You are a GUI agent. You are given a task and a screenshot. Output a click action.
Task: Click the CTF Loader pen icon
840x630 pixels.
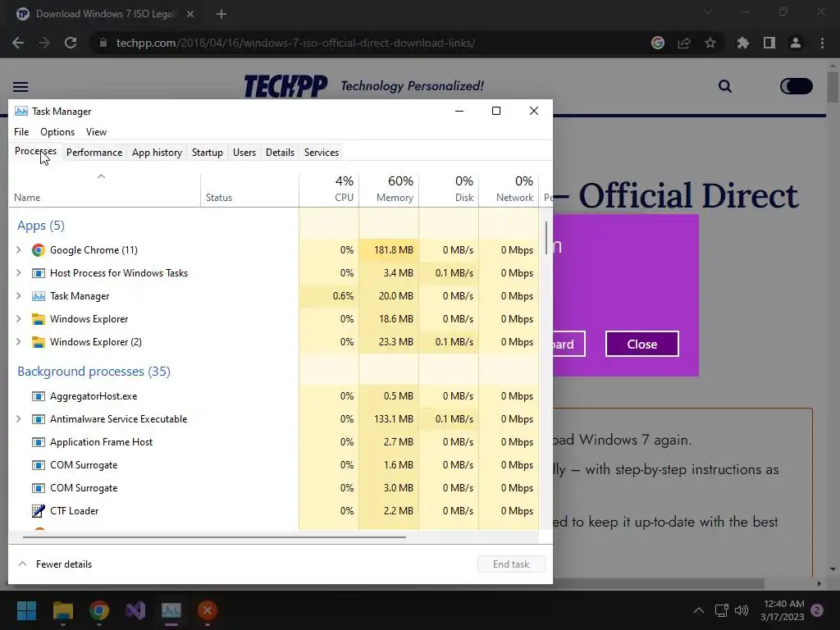coord(38,511)
